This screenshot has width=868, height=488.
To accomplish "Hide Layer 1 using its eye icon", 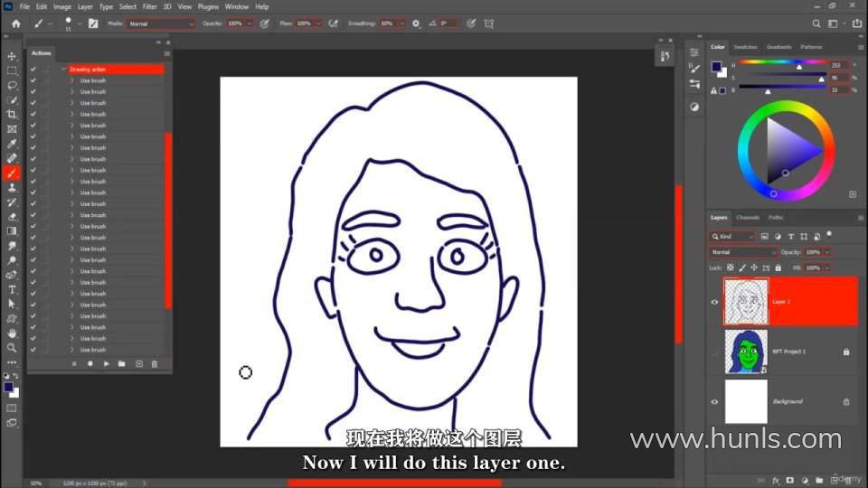I will (x=714, y=302).
